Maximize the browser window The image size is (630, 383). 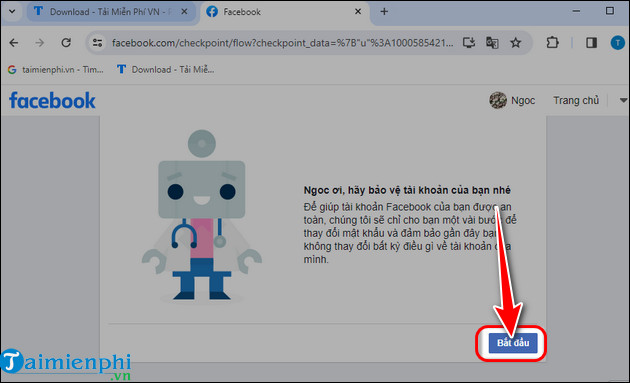click(x=610, y=11)
